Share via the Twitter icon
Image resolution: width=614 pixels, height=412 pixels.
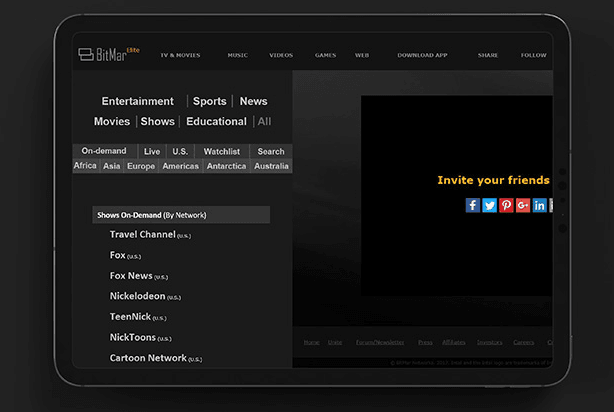tap(489, 205)
